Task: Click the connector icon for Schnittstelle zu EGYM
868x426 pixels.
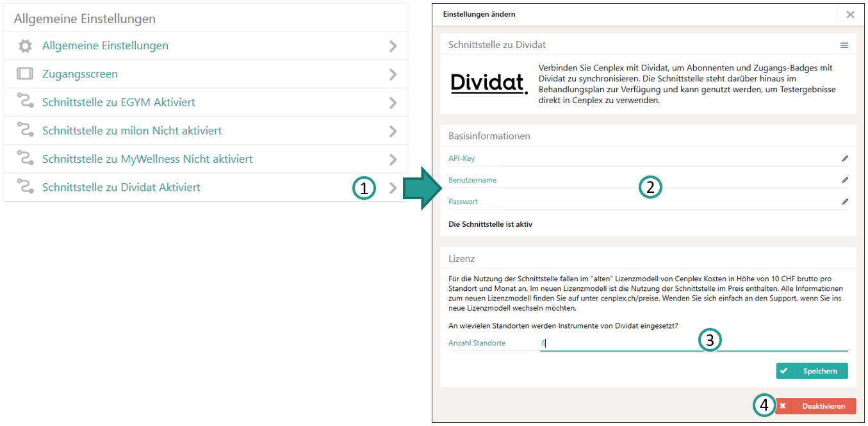Action: [23, 102]
